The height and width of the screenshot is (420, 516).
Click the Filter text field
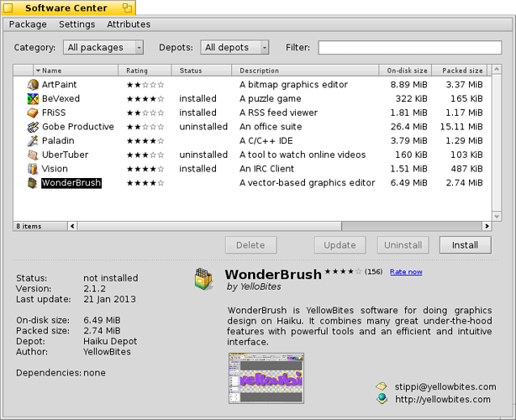point(410,47)
